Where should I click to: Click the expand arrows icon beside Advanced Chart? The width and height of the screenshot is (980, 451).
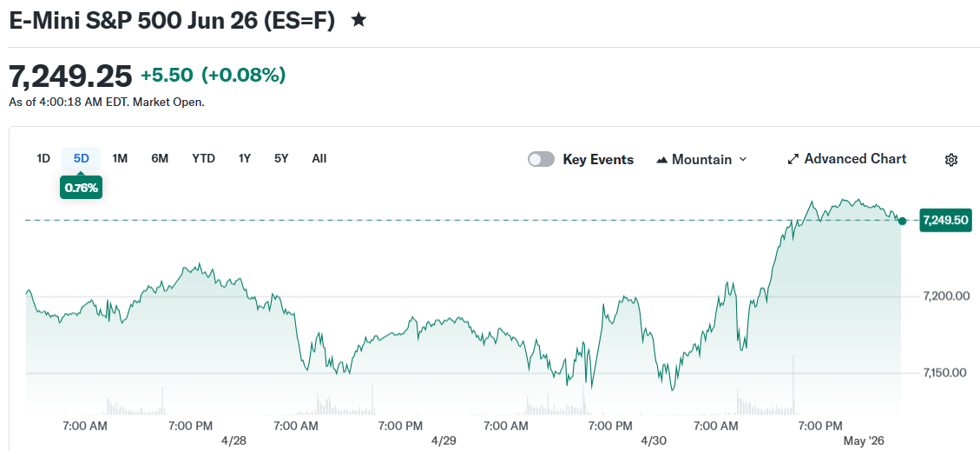[793, 159]
